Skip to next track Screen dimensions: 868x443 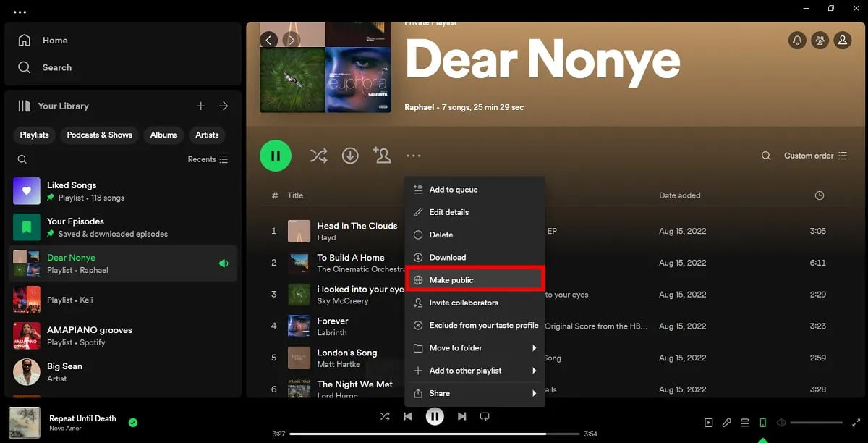[x=461, y=416]
